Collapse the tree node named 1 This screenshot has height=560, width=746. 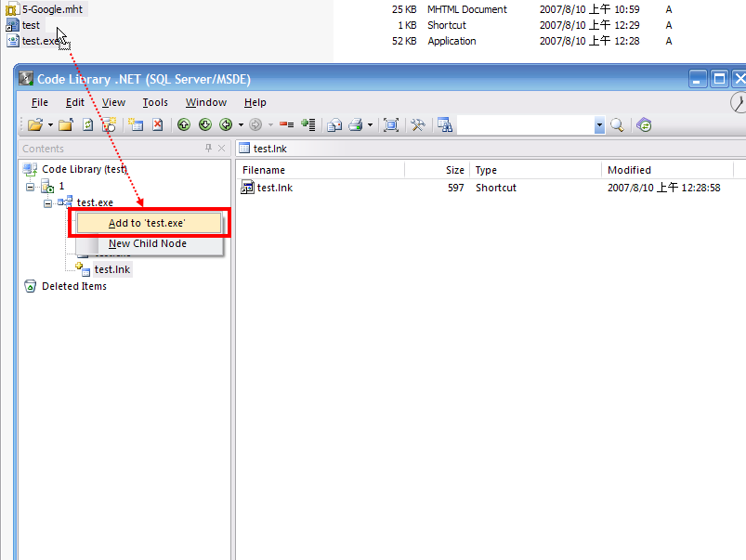(30, 187)
